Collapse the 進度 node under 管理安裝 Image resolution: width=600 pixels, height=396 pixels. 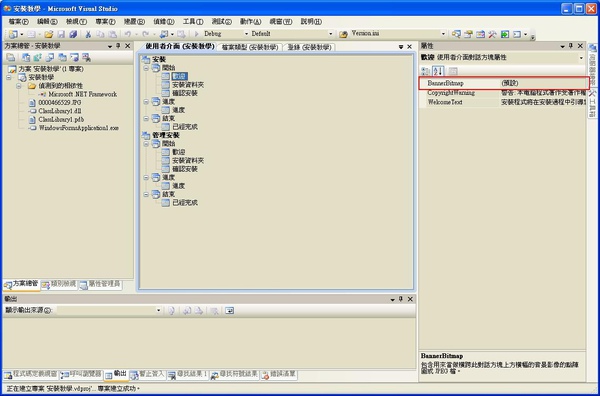[x=146, y=178]
